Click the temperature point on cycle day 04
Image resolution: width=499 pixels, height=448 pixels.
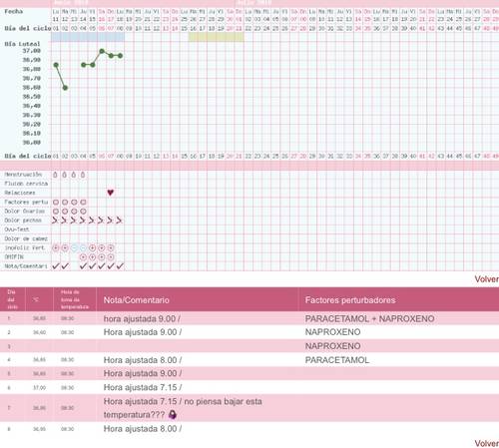84,65
